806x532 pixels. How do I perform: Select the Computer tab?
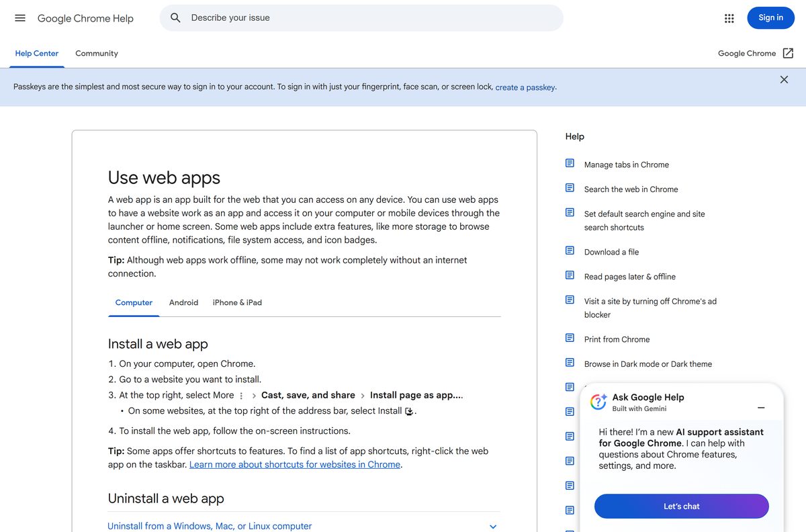click(134, 302)
